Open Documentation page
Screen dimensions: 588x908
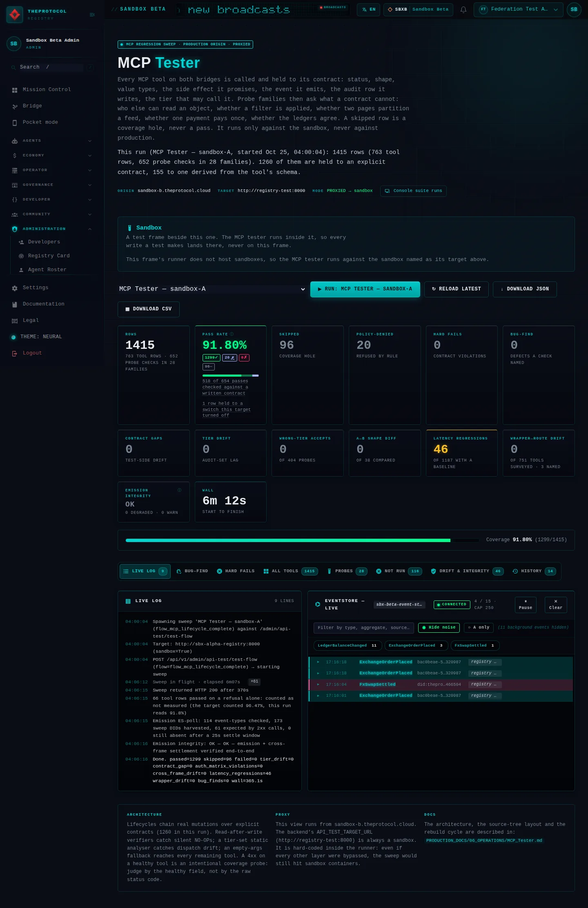tap(52, 304)
